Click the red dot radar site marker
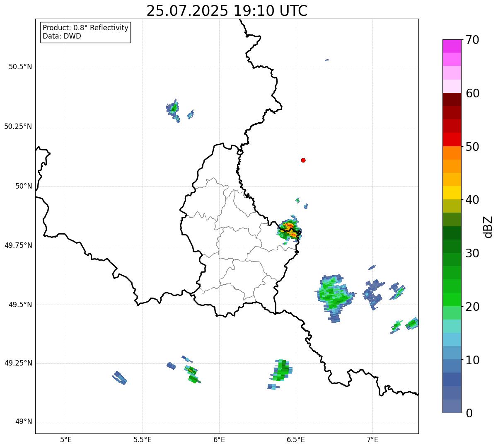 303,160
